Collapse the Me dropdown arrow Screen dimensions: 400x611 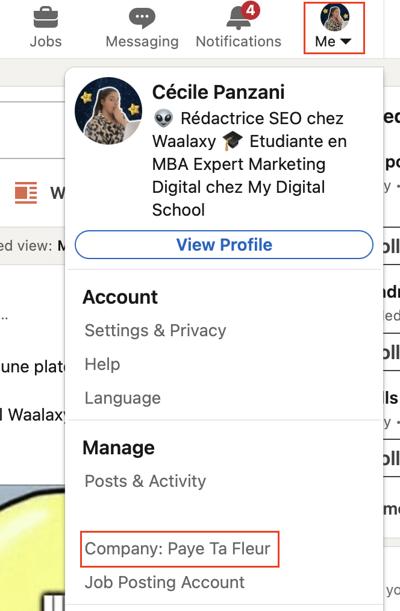(x=345, y=41)
